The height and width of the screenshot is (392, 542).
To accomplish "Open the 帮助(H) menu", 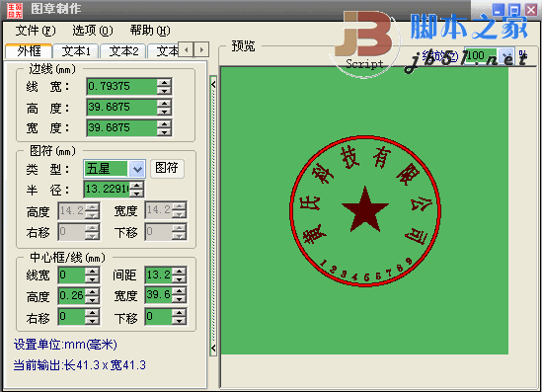I will [150, 31].
